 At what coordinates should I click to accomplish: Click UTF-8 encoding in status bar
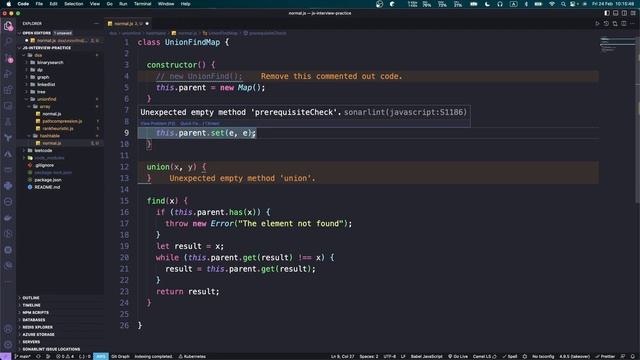389,356
